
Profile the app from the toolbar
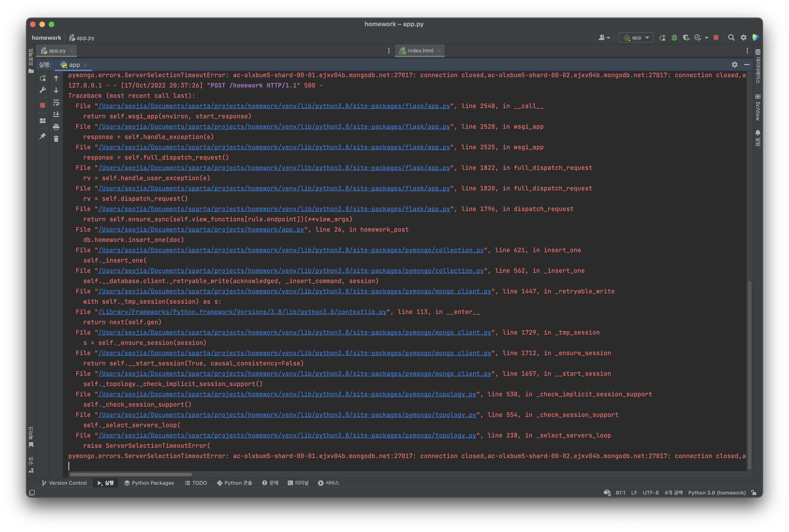(x=698, y=38)
